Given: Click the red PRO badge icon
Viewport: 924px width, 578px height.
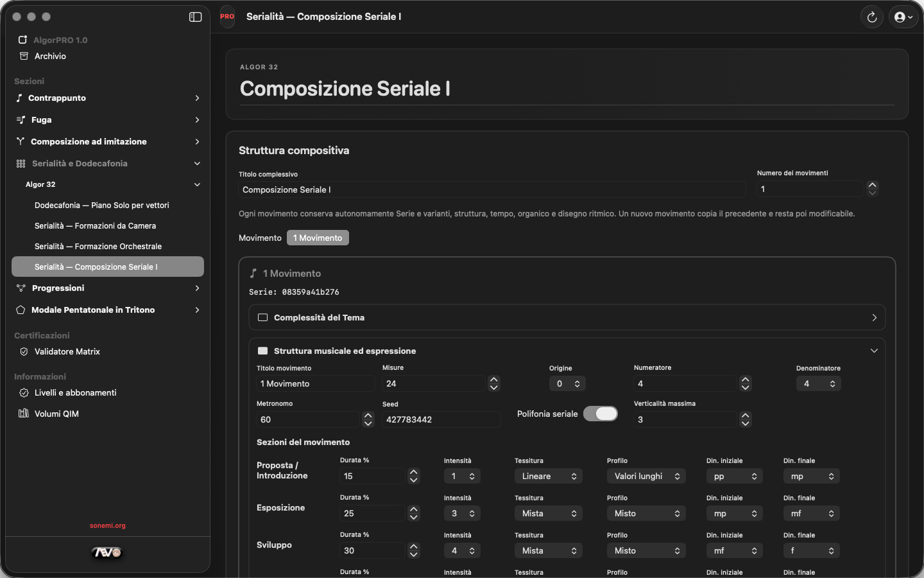Looking at the screenshot, I should [x=227, y=17].
